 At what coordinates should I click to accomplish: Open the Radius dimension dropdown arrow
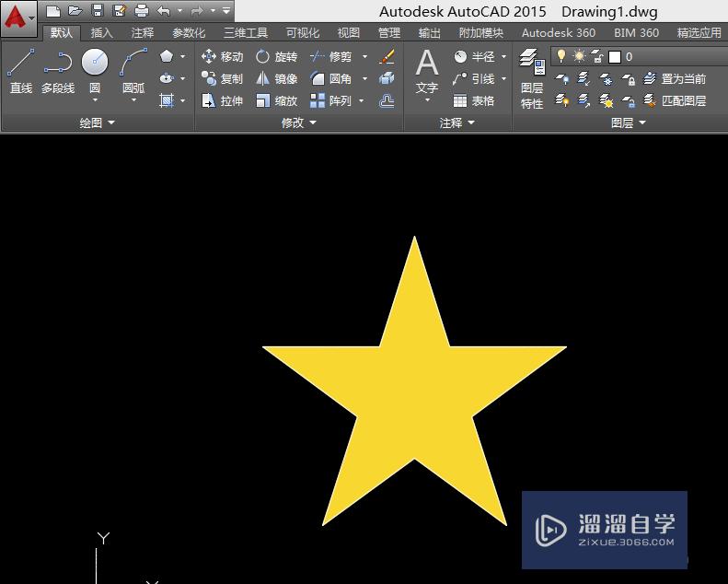coord(503,57)
